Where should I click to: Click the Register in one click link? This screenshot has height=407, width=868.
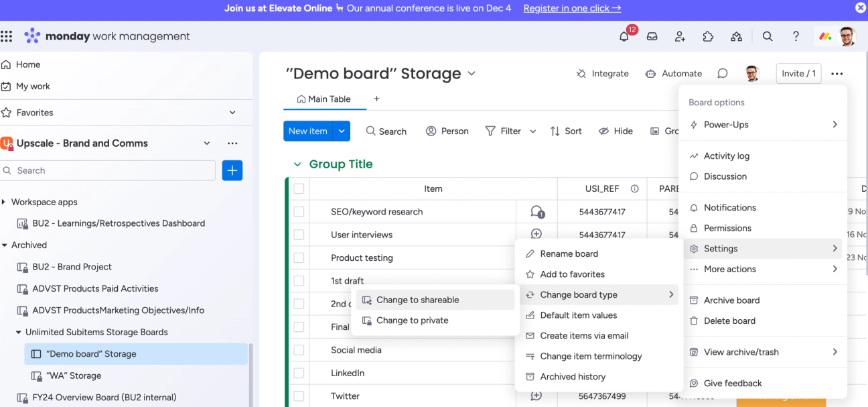[x=571, y=8]
